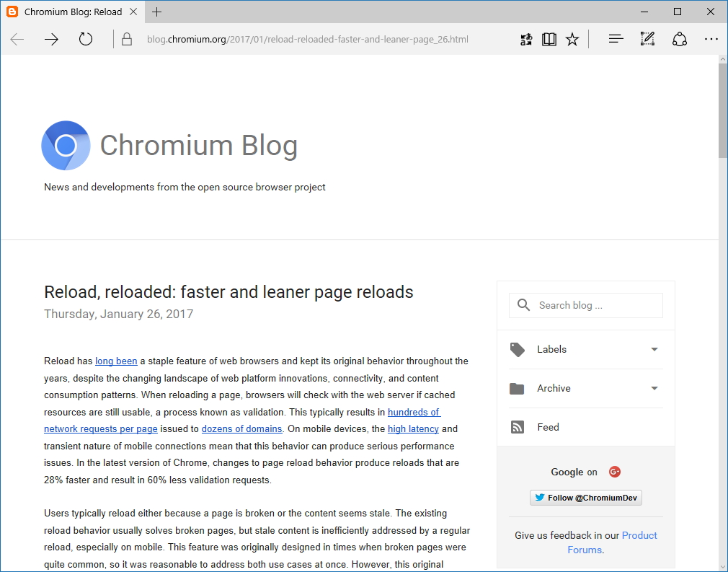Open Reading view

pyautogui.click(x=549, y=39)
